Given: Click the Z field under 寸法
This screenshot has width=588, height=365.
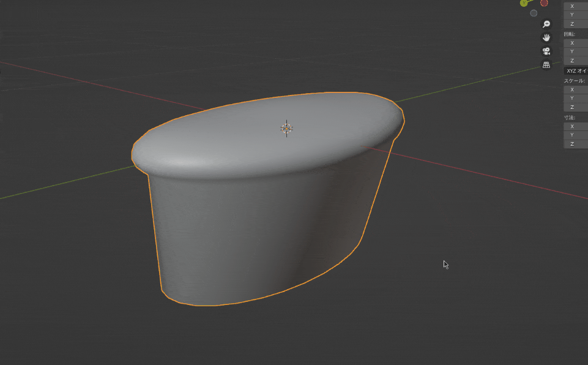Looking at the screenshot, I should (x=576, y=144).
